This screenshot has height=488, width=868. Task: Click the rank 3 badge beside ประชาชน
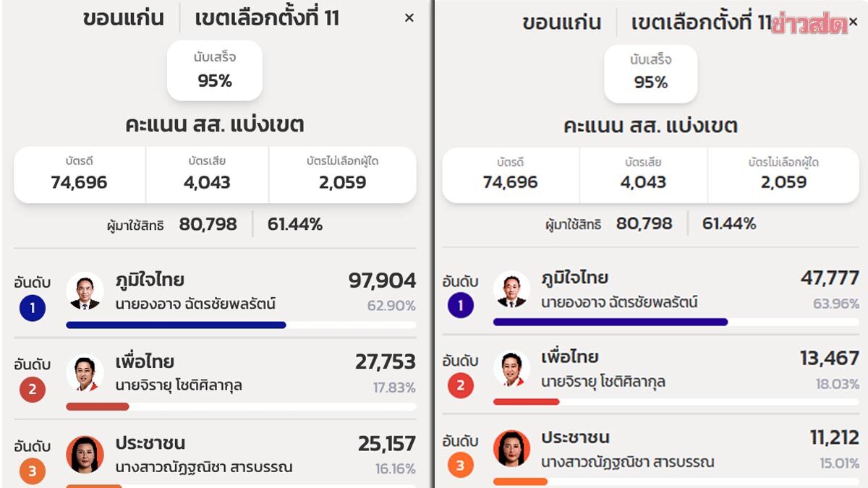[32, 470]
